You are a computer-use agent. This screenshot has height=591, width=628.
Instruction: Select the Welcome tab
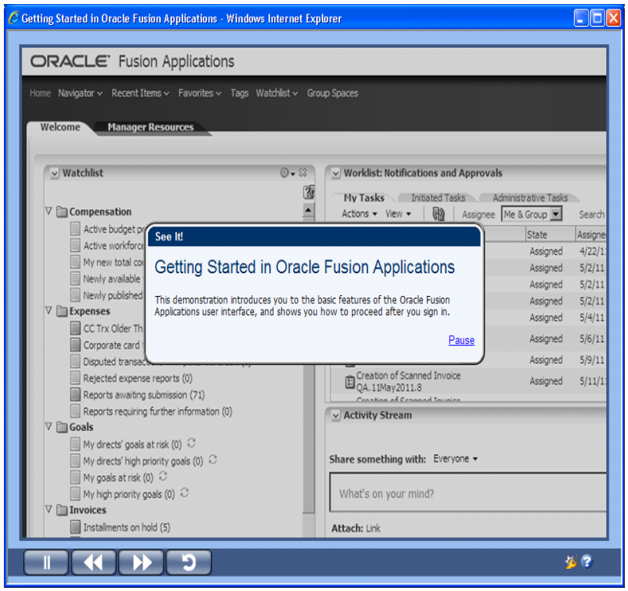click(x=60, y=127)
